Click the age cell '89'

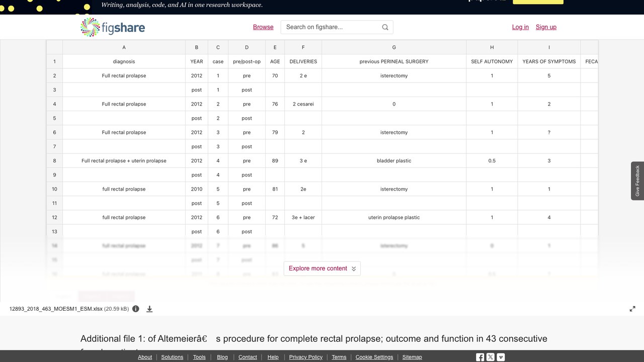(x=275, y=161)
